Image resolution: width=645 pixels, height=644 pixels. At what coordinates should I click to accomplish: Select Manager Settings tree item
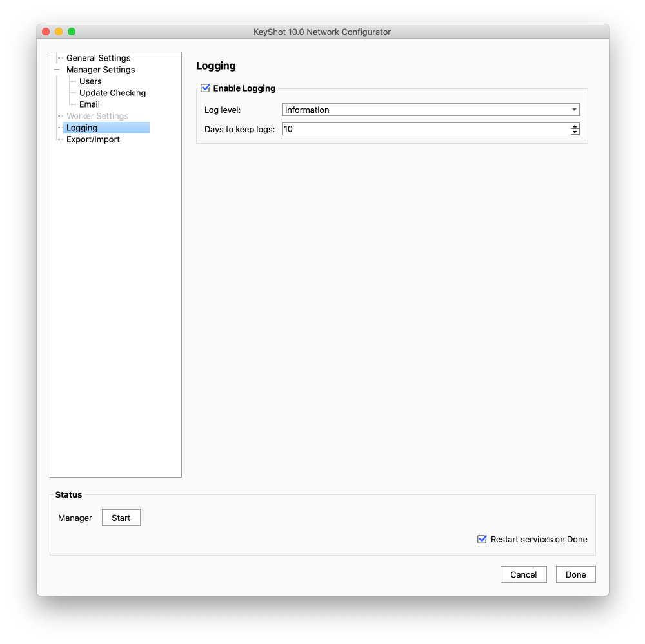click(101, 70)
